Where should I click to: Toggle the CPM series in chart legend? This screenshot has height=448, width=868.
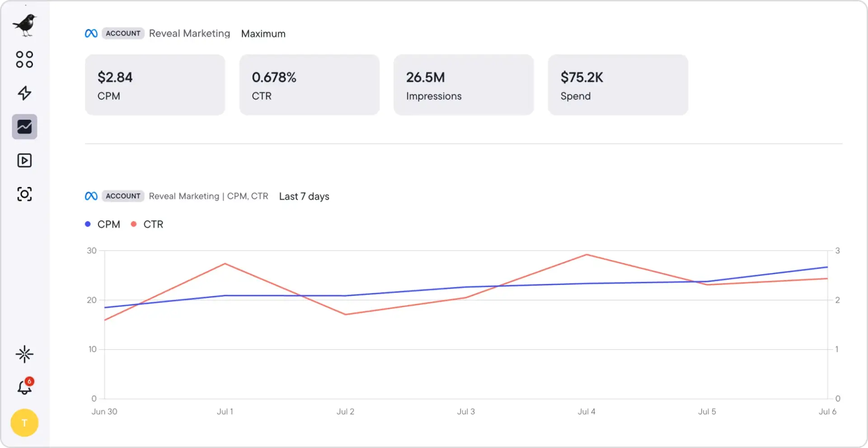pos(103,224)
